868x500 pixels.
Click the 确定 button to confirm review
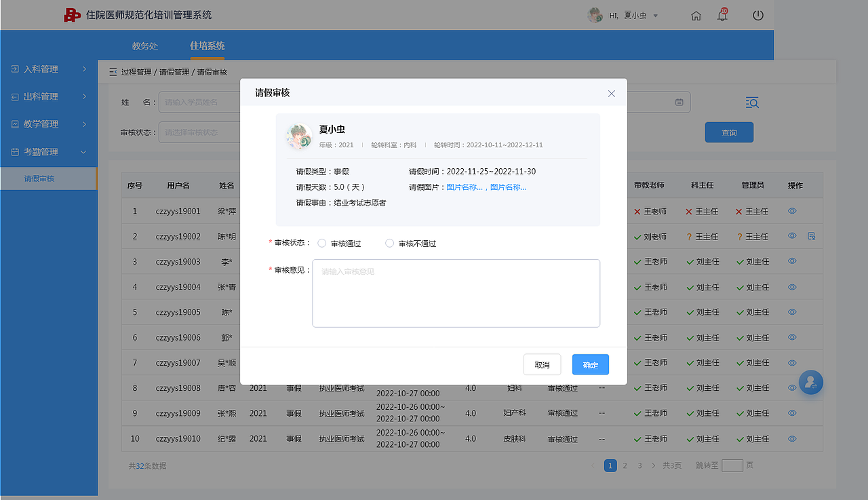tap(589, 364)
